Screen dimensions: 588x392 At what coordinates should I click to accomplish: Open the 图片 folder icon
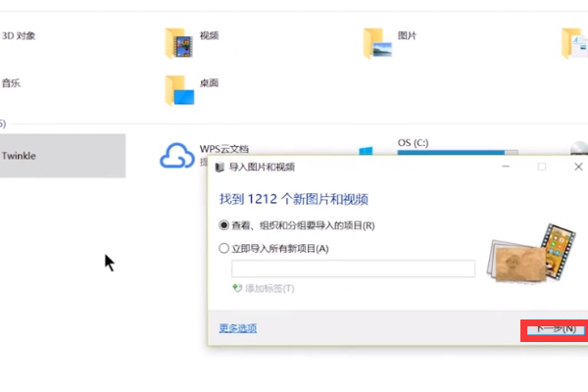click(x=377, y=44)
